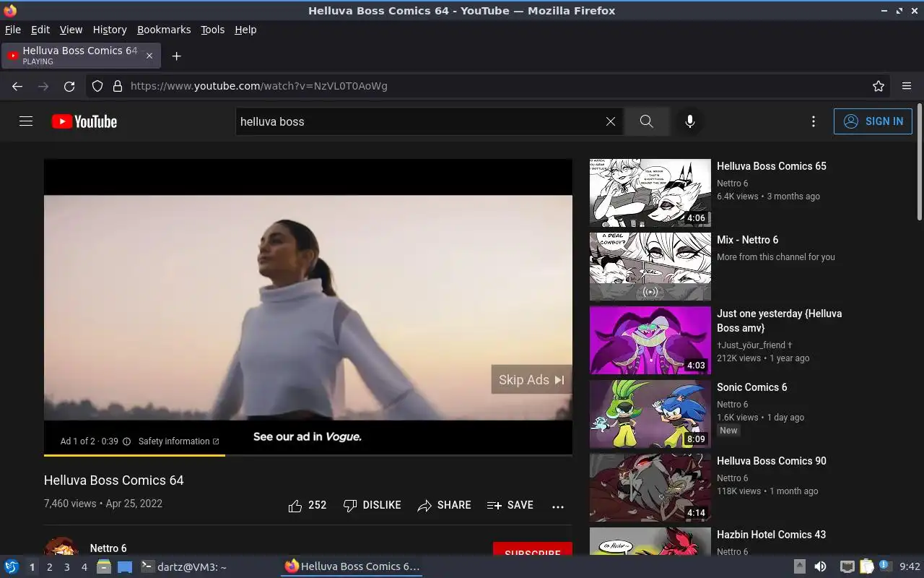Screen dimensions: 924x578
Task: Open Hazbin Hotel Comics 43 title
Action: (771, 535)
